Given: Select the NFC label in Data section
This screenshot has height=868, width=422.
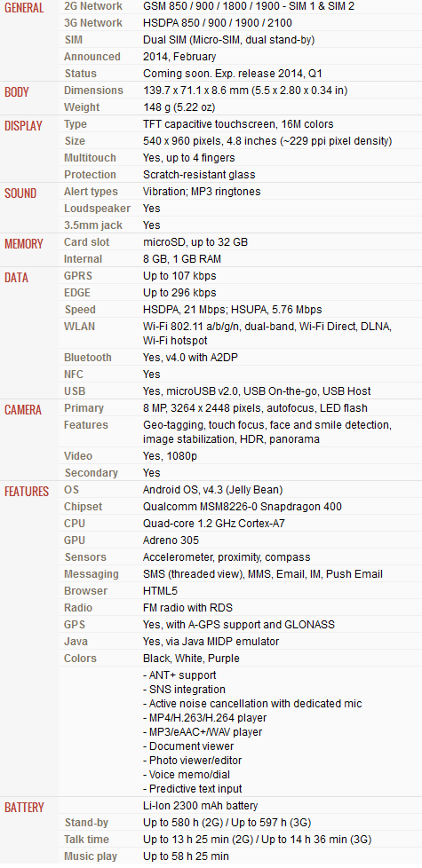Looking at the screenshot, I should tap(75, 375).
